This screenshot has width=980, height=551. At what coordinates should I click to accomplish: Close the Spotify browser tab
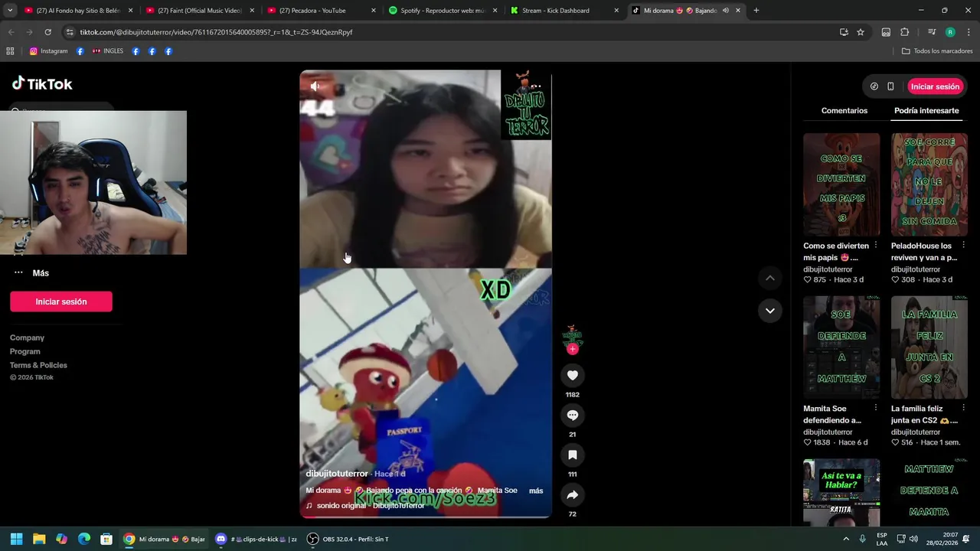coord(495,11)
